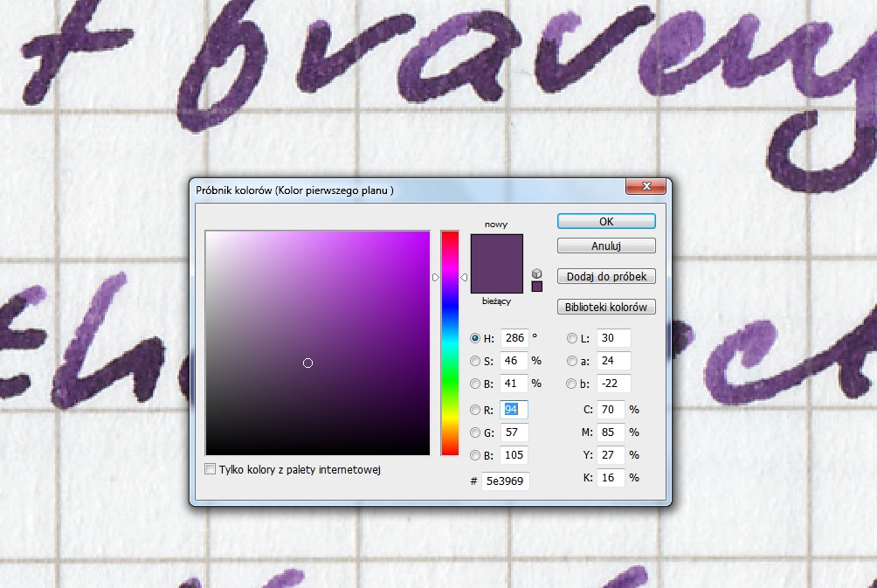The height and width of the screenshot is (588, 877).
Task: Click the bieżący current color swatch
Action: [496, 281]
